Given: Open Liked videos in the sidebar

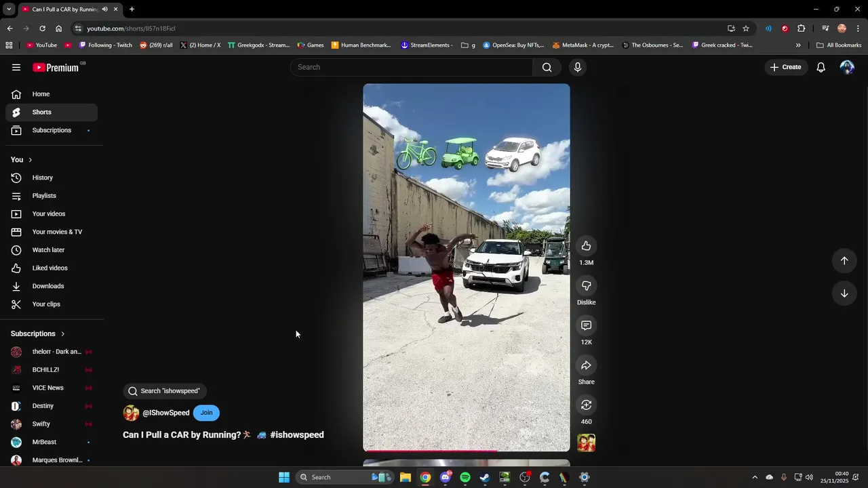Looking at the screenshot, I should click(52, 268).
